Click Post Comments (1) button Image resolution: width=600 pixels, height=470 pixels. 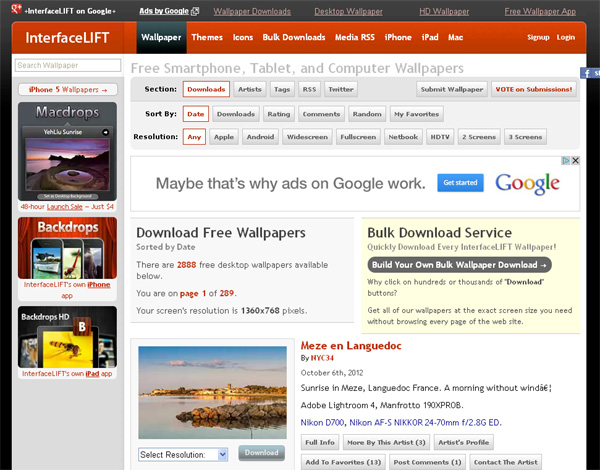point(427,462)
